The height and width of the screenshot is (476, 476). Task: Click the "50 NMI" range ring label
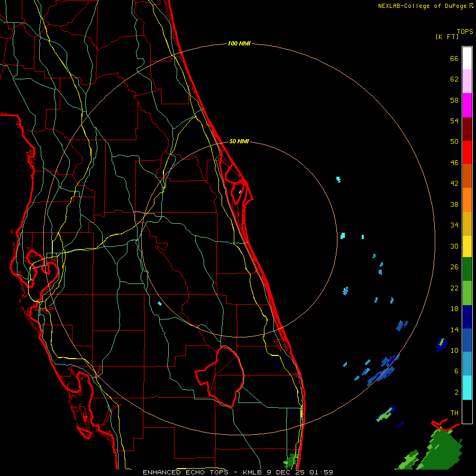click(239, 141)
